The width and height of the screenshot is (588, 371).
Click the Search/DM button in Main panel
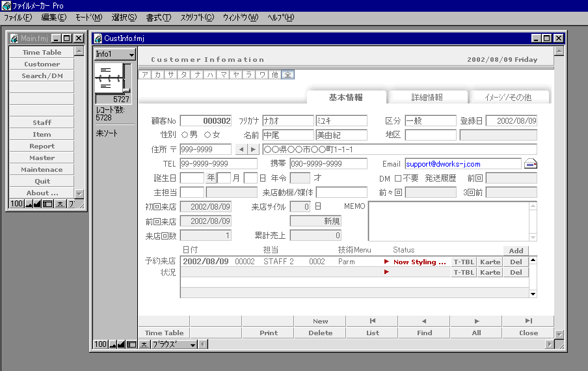42,76
